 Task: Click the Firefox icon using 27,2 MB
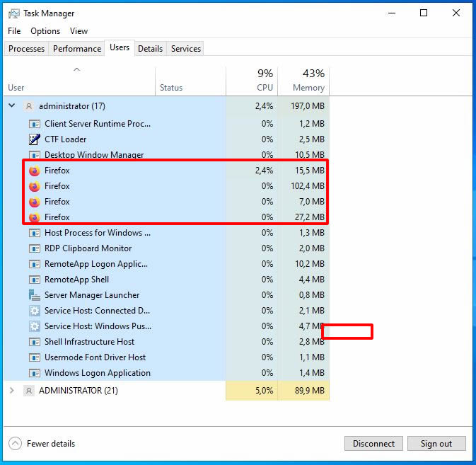coord(35,217)
